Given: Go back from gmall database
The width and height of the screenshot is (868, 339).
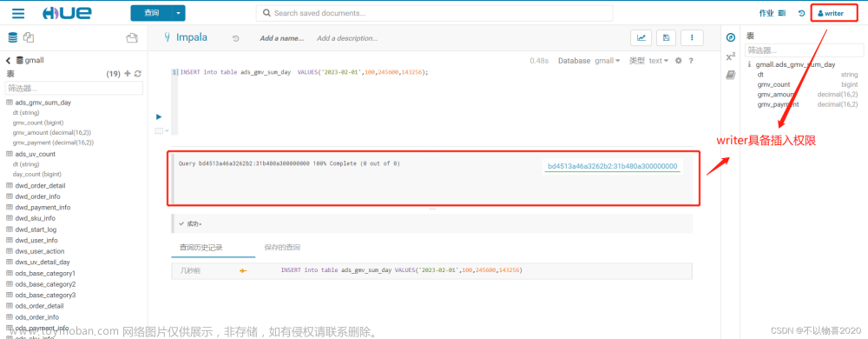Looking at the screenshot, I should 9,60.
